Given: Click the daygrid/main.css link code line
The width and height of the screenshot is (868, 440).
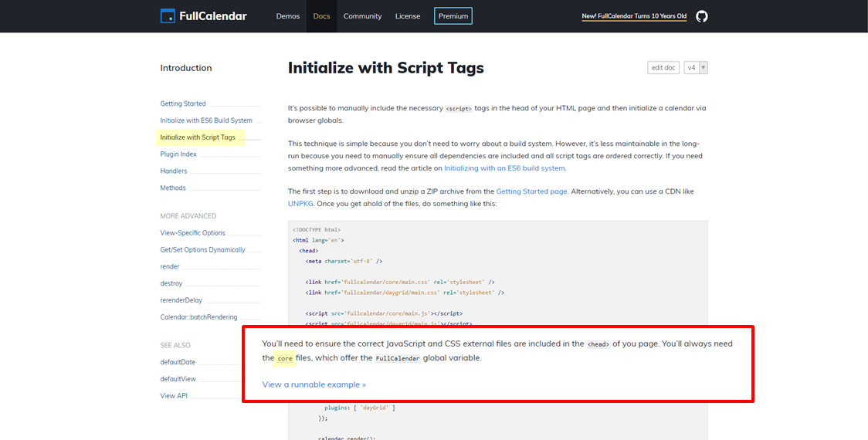Looking at the screenshot, I should 404,293.
